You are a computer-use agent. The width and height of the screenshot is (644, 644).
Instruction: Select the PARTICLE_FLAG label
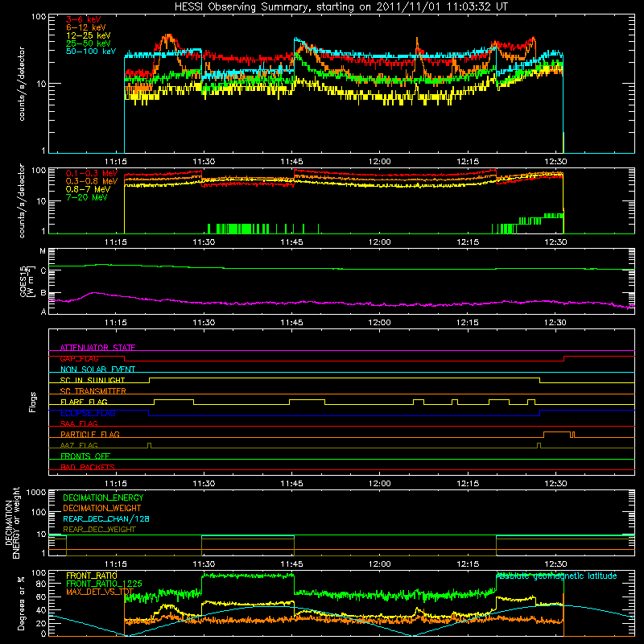(x=90, y=434)
